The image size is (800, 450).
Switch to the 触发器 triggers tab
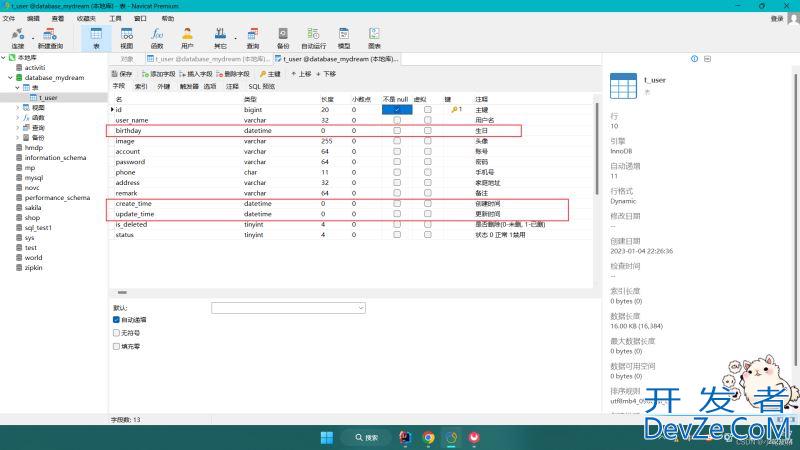tap(189, 86)
